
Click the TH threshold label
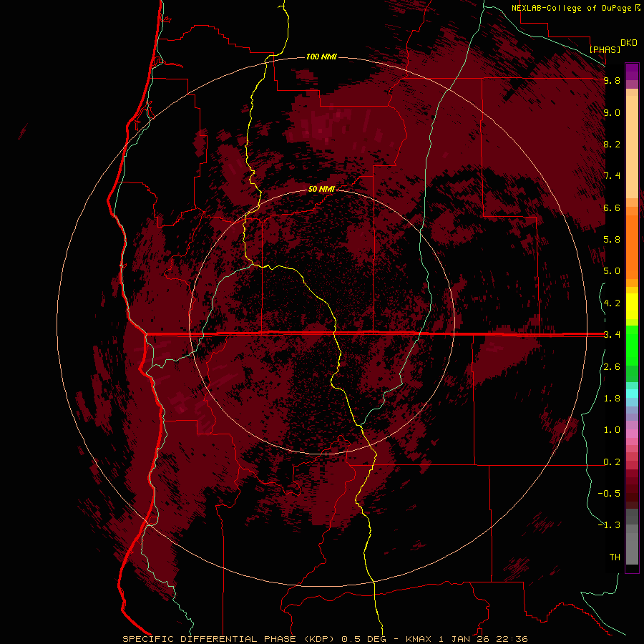(615, 557)
